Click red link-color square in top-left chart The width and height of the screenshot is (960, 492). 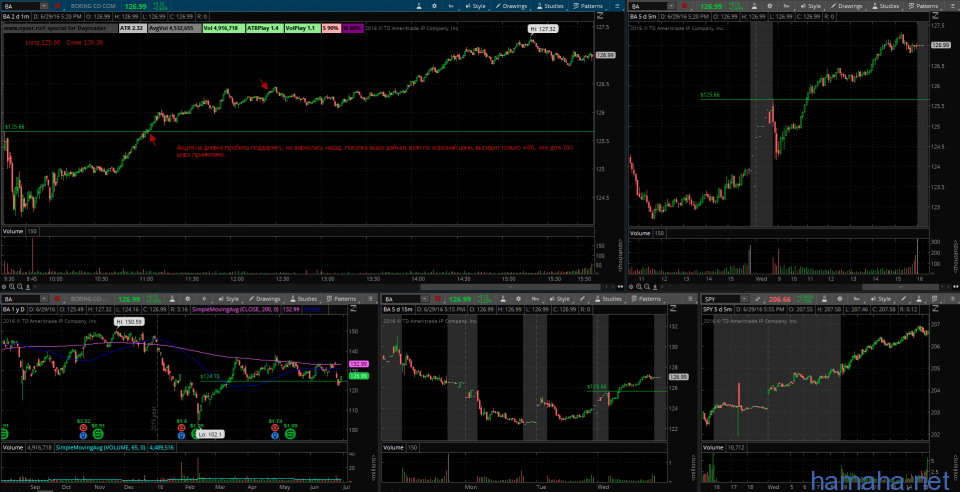coord(58,6)
